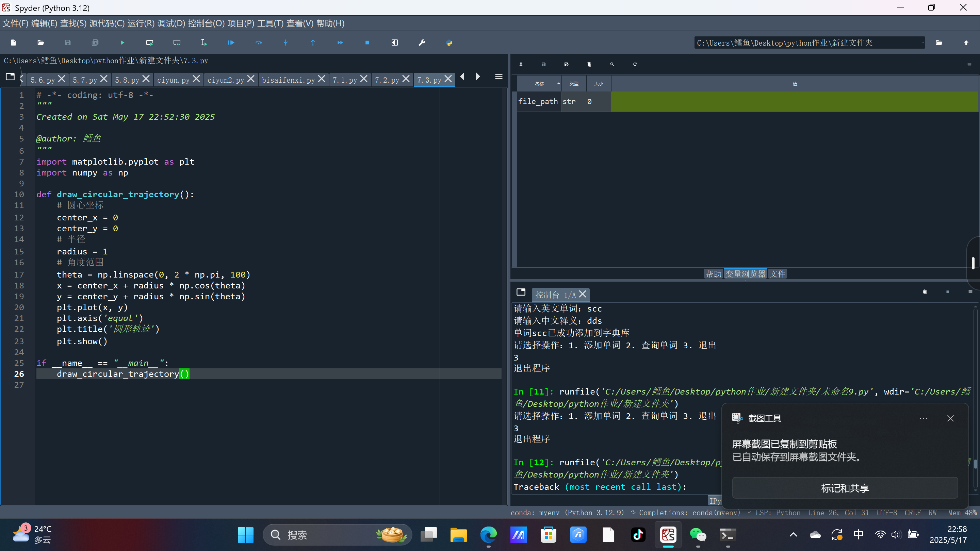Open Preferences via the wrench icon

pyautogui.click(x=422, y=43)
